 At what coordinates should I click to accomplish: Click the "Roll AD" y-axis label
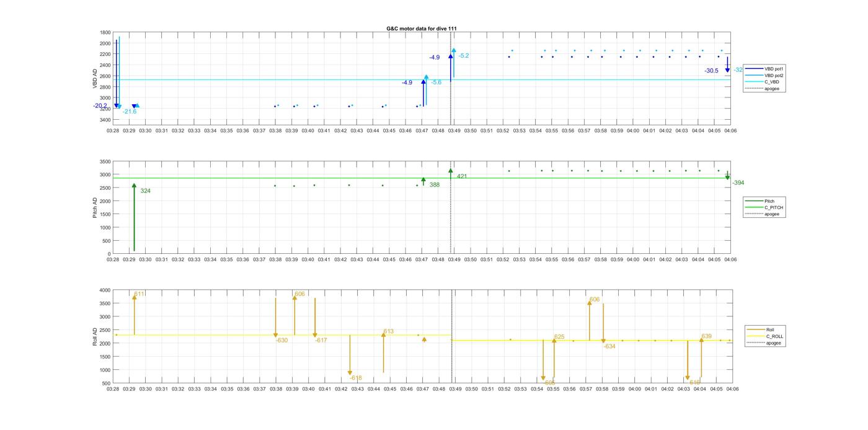coord(95,336)
